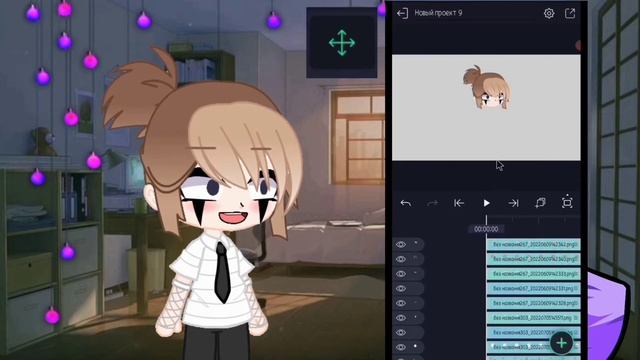Open project settings gear
640x360 pixels.
[549, 13]
